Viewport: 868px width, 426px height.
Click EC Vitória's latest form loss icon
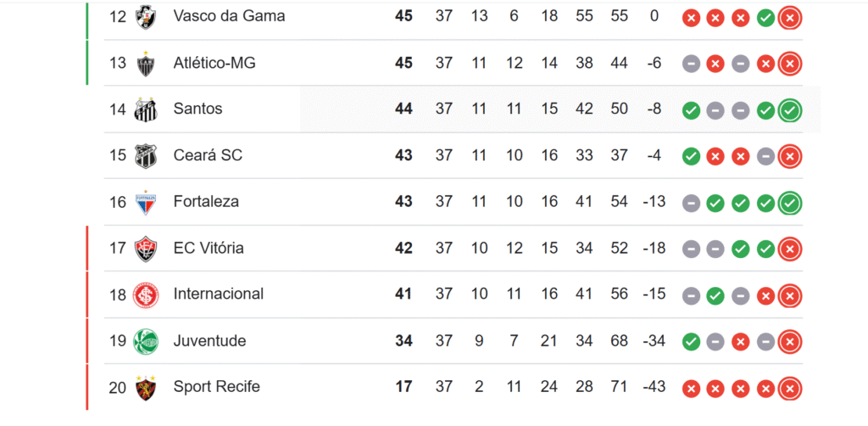[790, 249]
